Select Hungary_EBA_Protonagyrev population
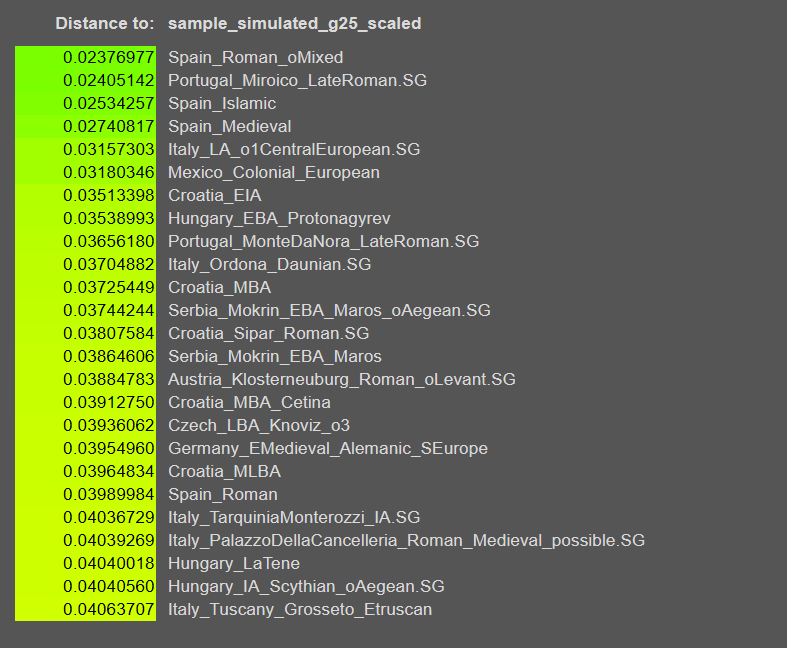The image size is (787, 648). pos(279,219)
